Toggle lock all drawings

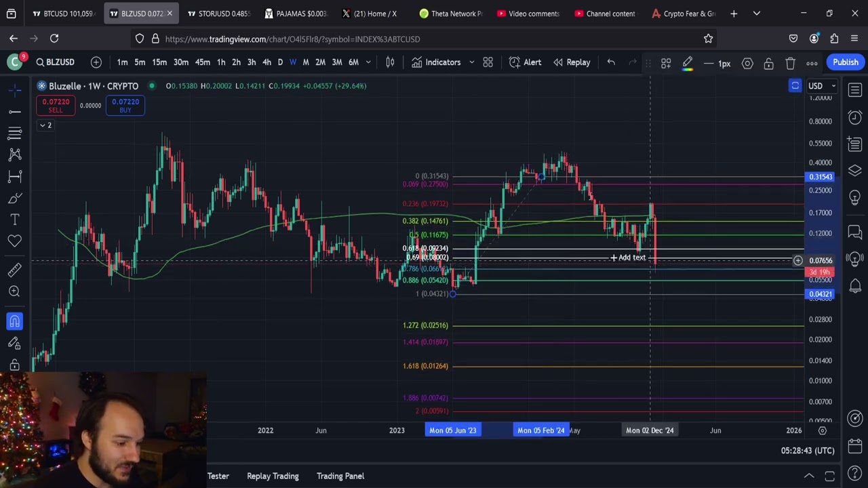click(14, 365)
